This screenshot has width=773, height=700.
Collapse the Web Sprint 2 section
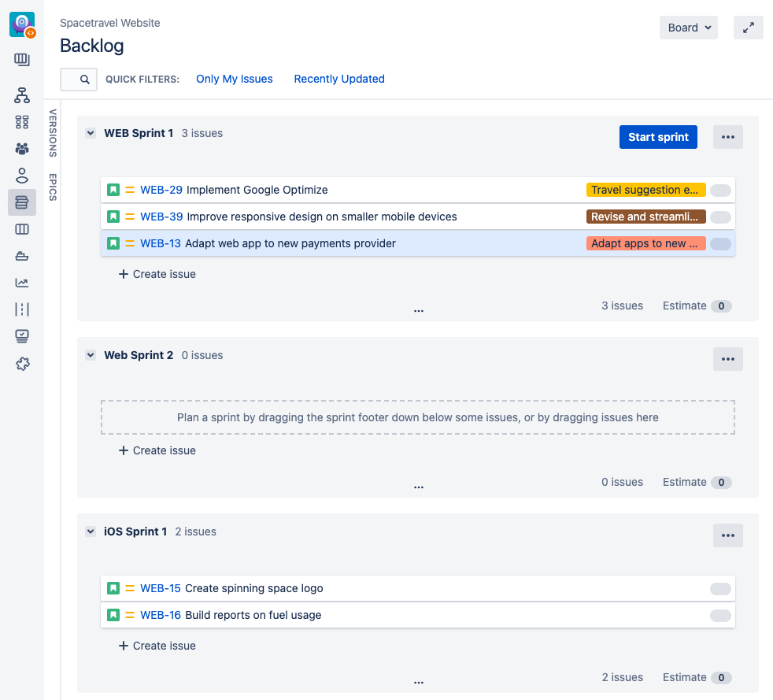91,355
